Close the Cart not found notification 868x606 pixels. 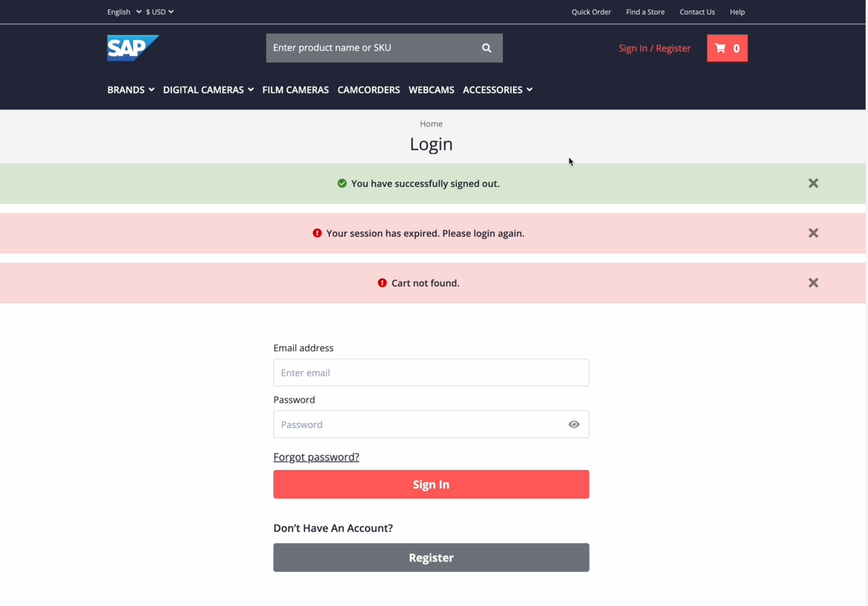tap(813, 282)
